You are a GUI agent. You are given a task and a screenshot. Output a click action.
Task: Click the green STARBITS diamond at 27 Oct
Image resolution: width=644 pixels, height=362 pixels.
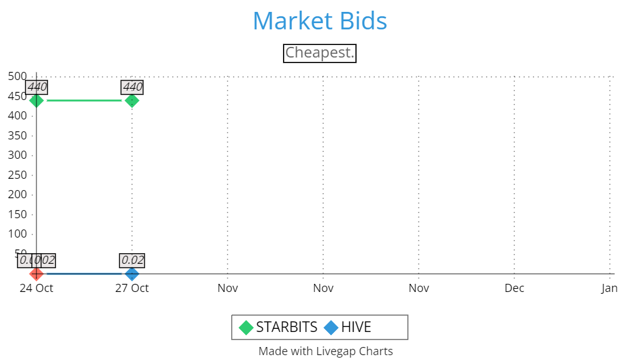pyautogui.click(x=132, y=100)
